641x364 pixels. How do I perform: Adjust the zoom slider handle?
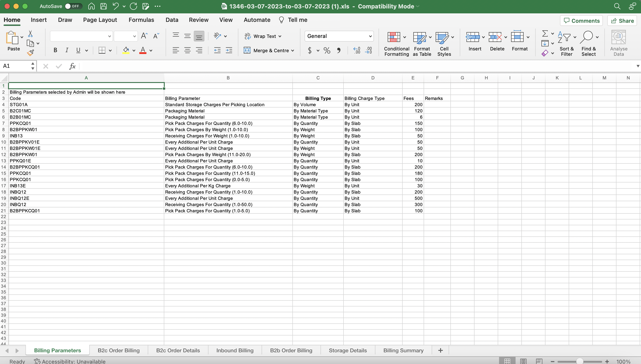click(x=580, y=362)
